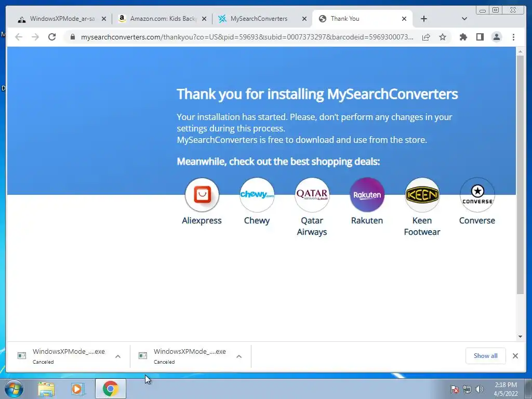The image size is (532, 399).
Task: Open the Chrome profile avatar
Action: (x=496, y=37)
